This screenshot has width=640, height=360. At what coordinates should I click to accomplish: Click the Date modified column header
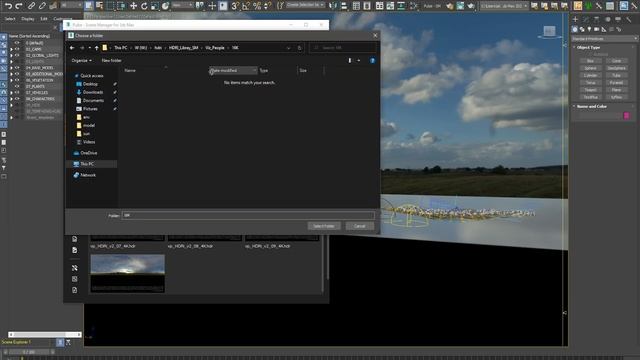coord(233,71)
